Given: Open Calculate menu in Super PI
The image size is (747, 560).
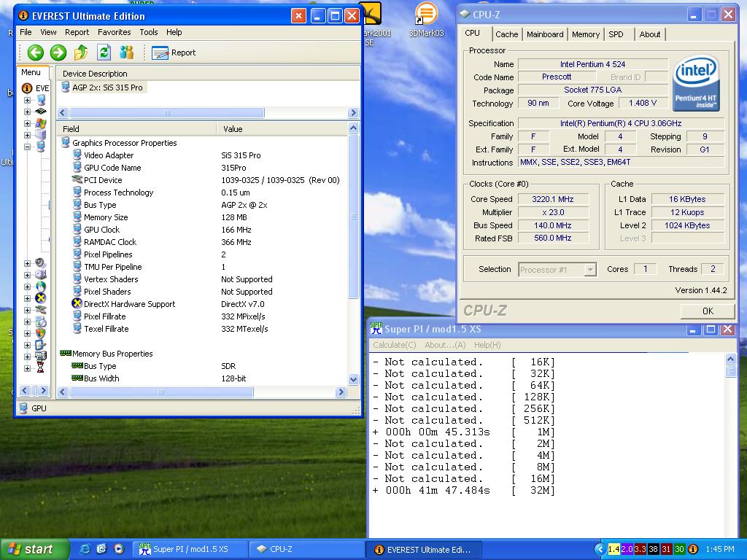Looking at the screenshot, I should point(394,345).
